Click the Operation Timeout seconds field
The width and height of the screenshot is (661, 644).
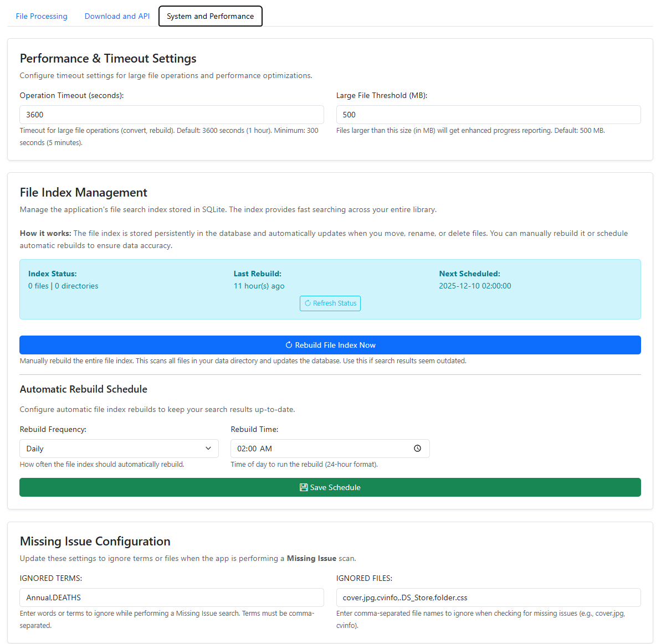(x=172, y=115)
